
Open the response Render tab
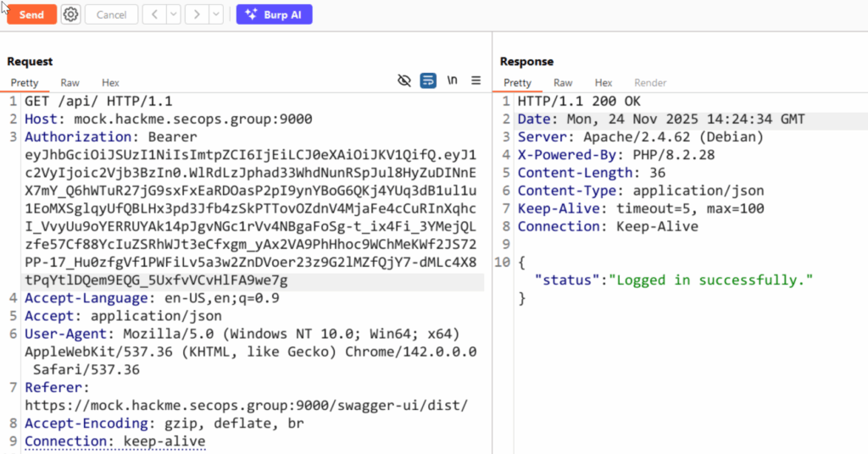[650, 83]
